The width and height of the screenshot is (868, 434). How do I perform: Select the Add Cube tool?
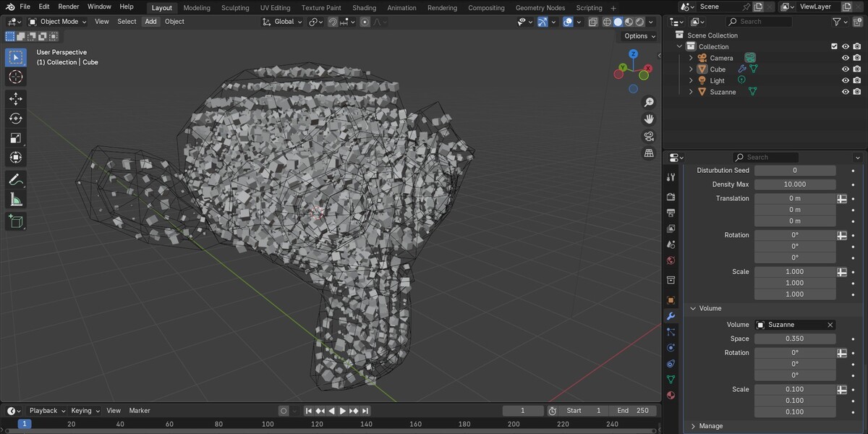click(x=16, y=222)
